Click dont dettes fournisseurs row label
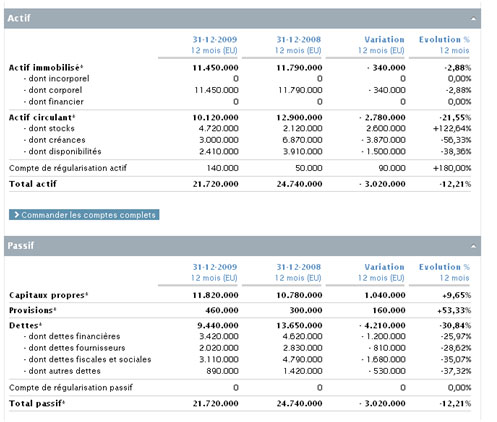 point(74,348)
